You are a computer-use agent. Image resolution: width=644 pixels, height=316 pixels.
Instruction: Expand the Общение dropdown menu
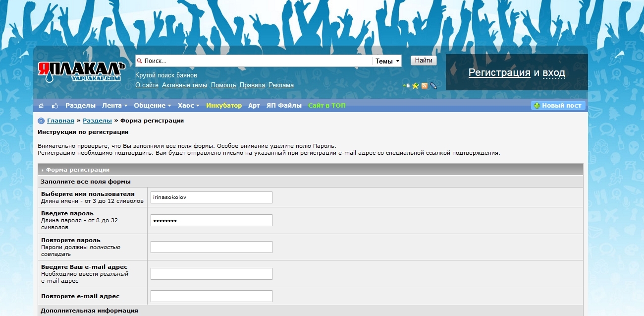coord(152,106)
